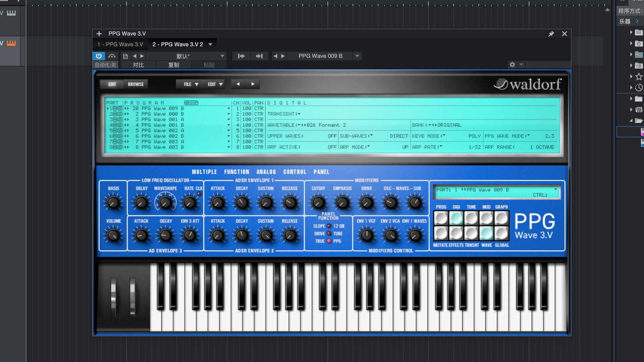This screenshot has height=362, width=644.
Task: Toggle the plugin power/bypass button
Action: [x=99, y=56]
